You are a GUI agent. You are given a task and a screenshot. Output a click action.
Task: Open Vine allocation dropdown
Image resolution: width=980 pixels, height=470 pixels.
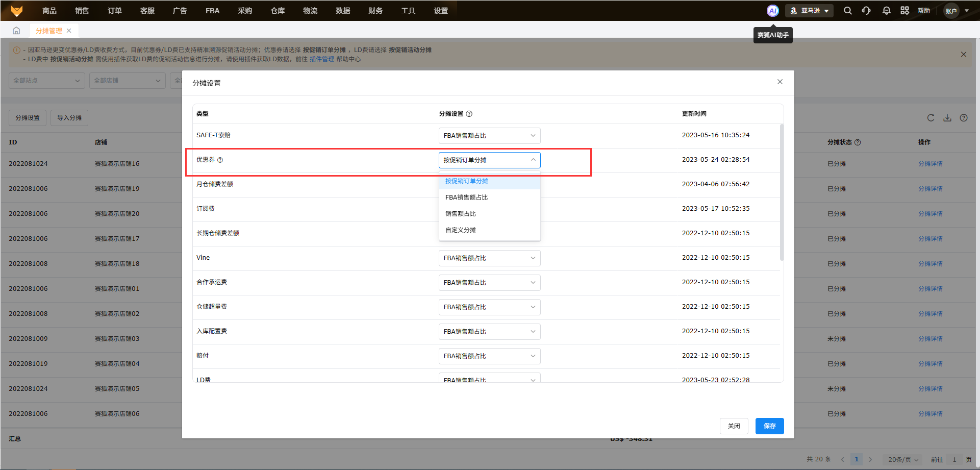[489, 258]
